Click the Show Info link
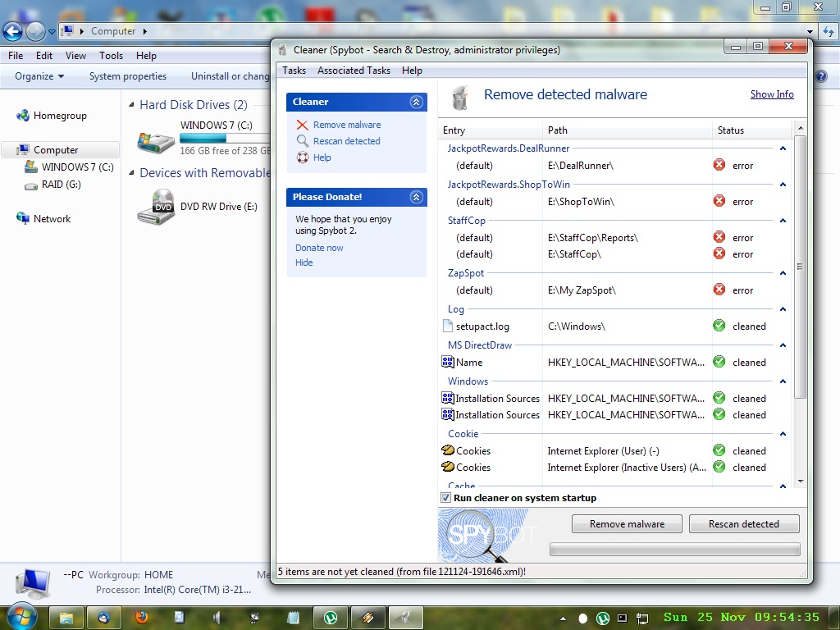Viewport: 840px width, 630px height. point(772,94)
